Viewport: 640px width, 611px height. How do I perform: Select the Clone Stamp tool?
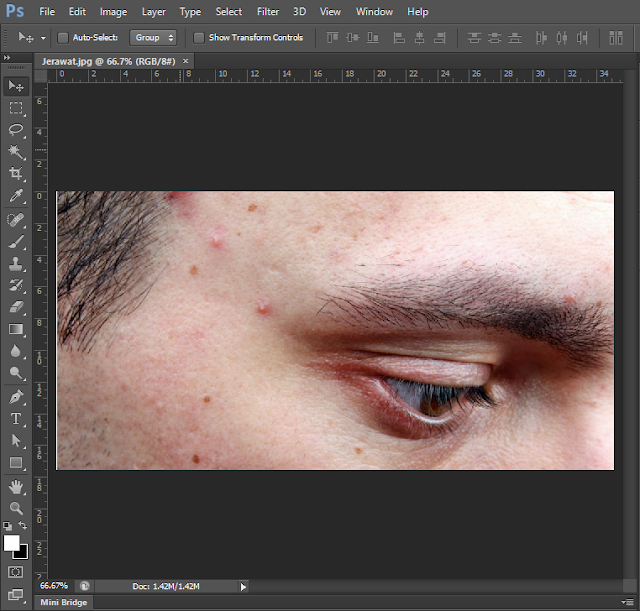(16, 263)
